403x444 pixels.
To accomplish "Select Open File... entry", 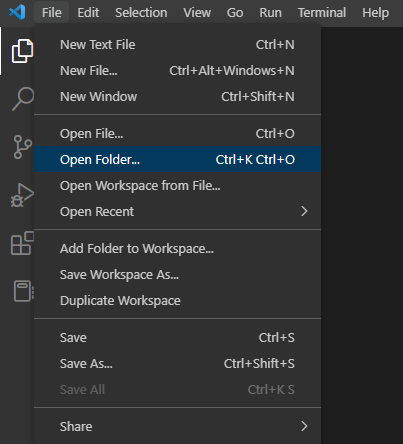I will (177, 134).
